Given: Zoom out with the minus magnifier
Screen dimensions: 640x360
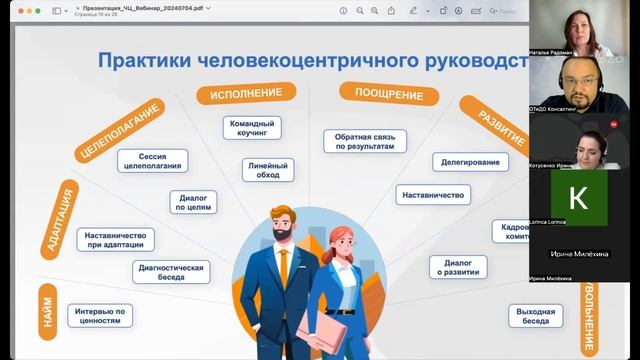Looking at the screenshot, I should 360,11.
